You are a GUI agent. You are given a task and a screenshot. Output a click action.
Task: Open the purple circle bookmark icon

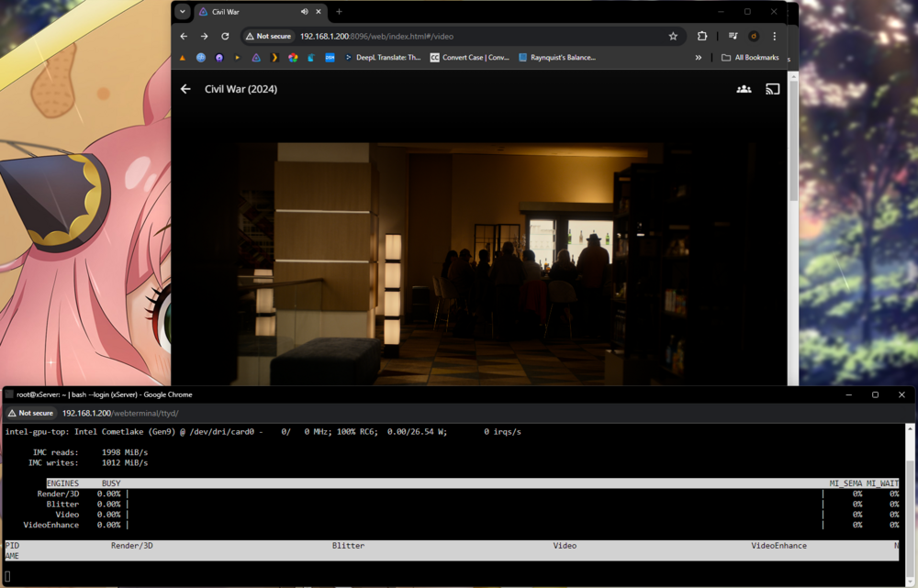click(x=219, y=58)
